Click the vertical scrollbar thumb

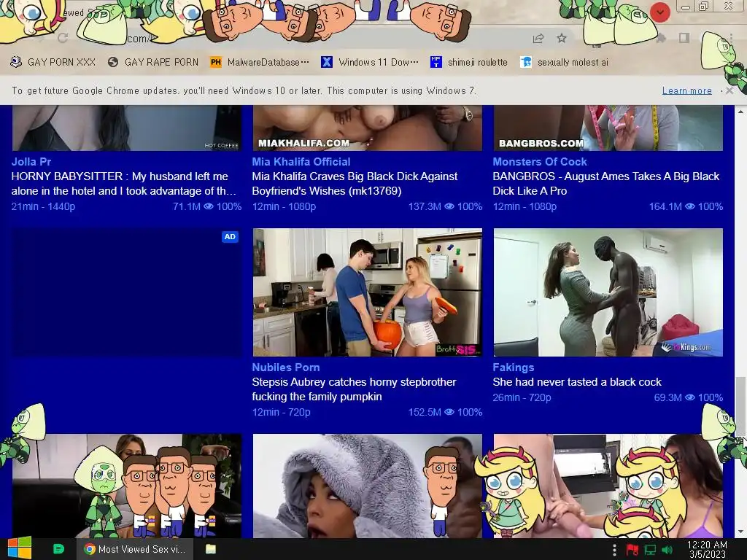coord(740,405)
